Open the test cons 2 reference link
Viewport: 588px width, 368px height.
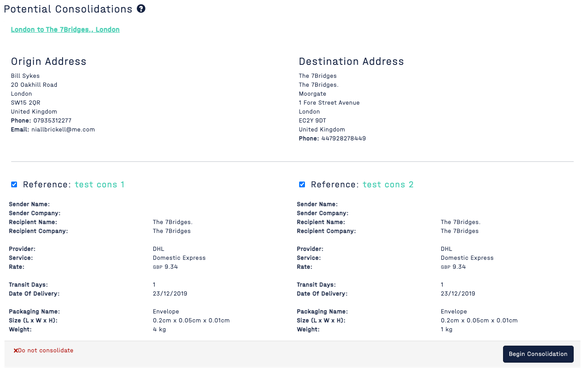click(388, 185)
